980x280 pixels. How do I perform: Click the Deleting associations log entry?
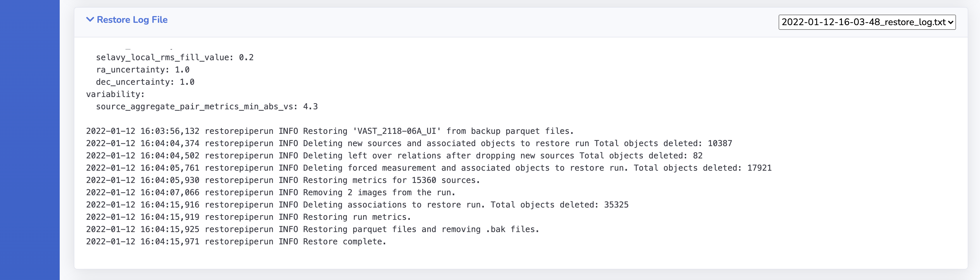(357, 205)
